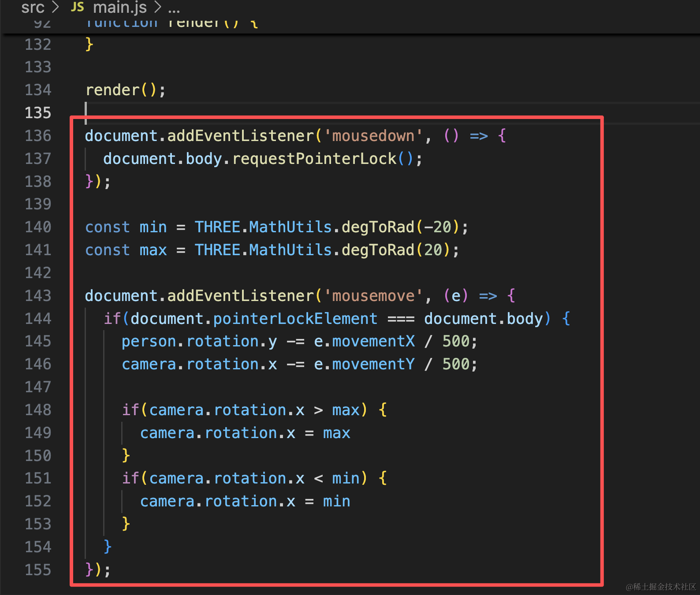
Task: Click line number 148 in gutter
Action: [38, 410]
